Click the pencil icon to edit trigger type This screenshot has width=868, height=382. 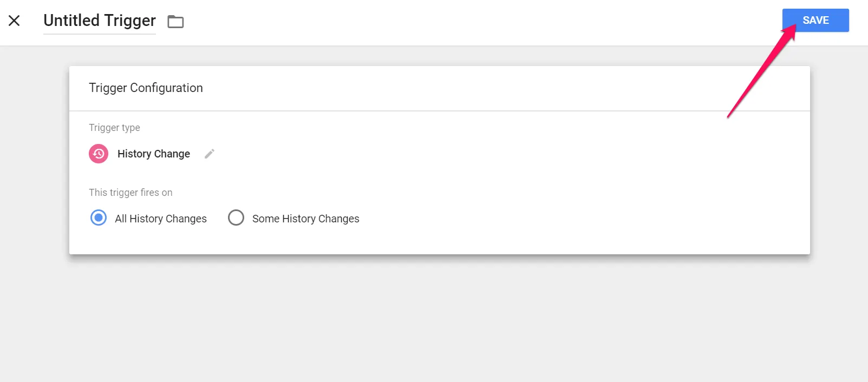[210, 154]
